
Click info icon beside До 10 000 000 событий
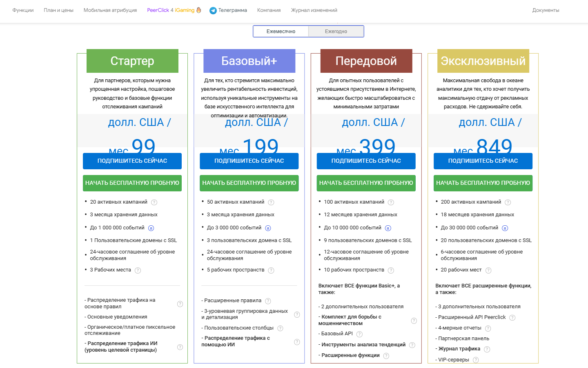pyautogui.click(x=388, y=228)
